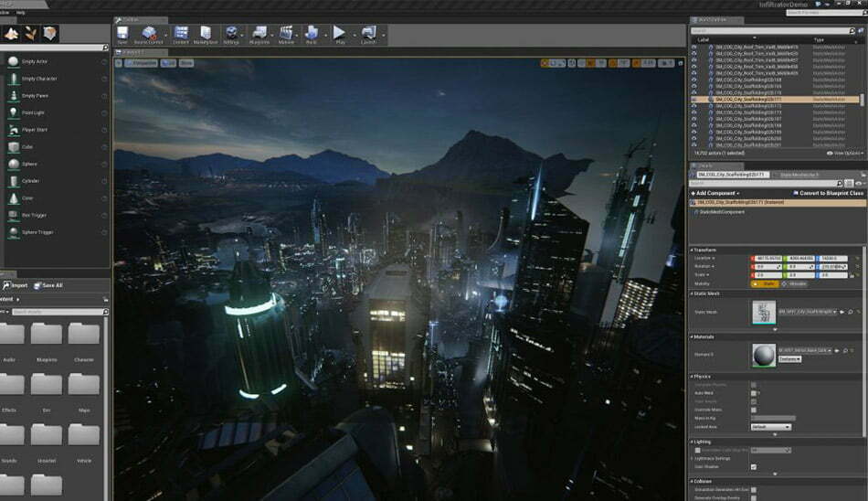Select the Empty Character icon

[14, 79]
